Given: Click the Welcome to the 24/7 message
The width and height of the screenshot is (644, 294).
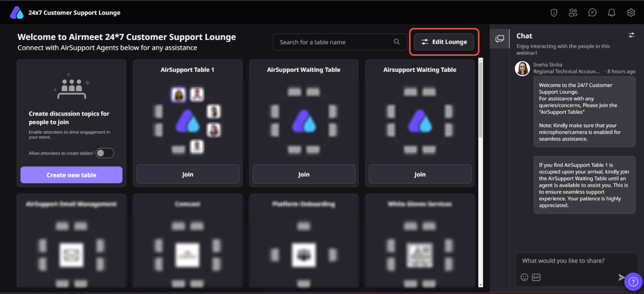Looking at the screenshot, I should point(584,112).
